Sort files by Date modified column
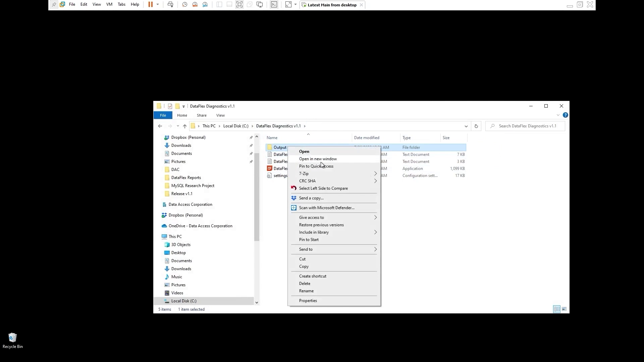The image size is (644, 362). coord(376,138)
